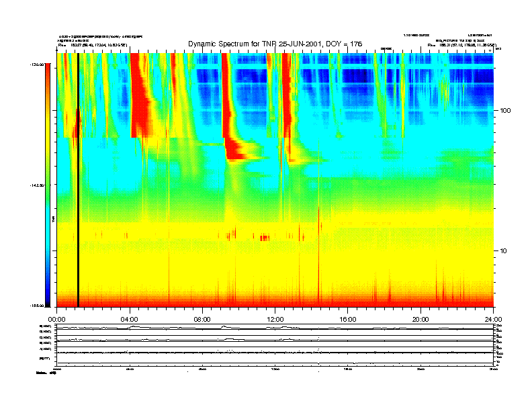Click the plot title 'Dynamic Spectrum for TNR 25-JUN-2001'

coord(275,44)
